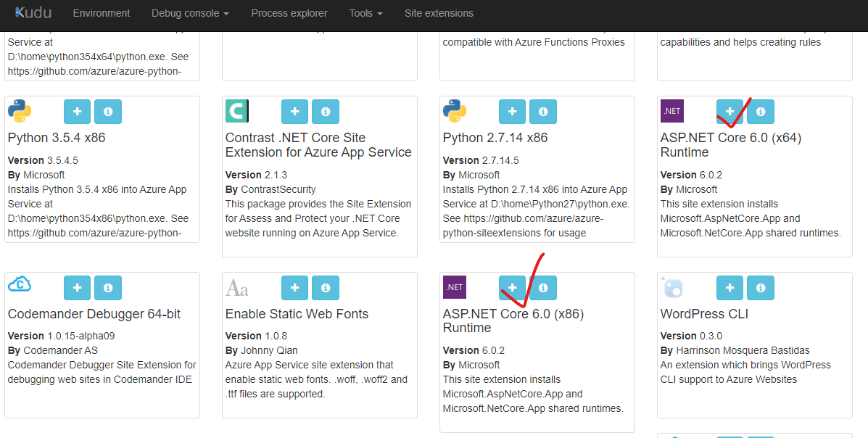Click the .NET logo of the x64 Runtime
The image size is (868, 438).
click(x=672, y=111)
